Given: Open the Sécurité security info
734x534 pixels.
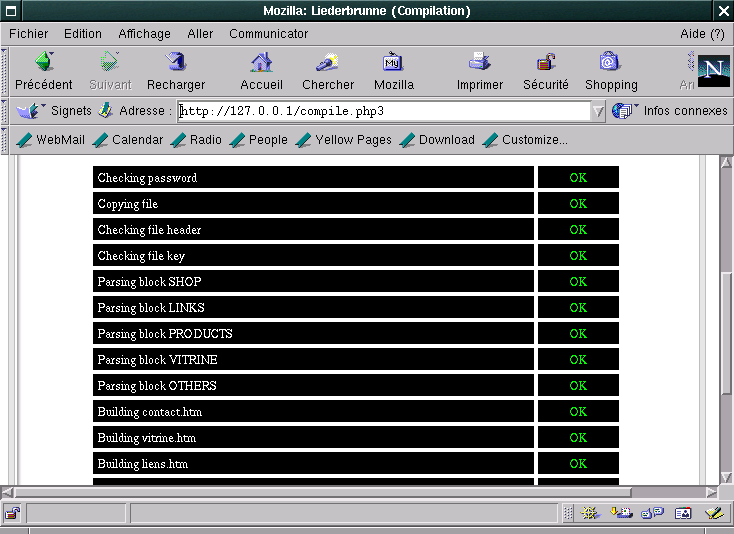Looking at the screenshot, I should coord(545,70).
